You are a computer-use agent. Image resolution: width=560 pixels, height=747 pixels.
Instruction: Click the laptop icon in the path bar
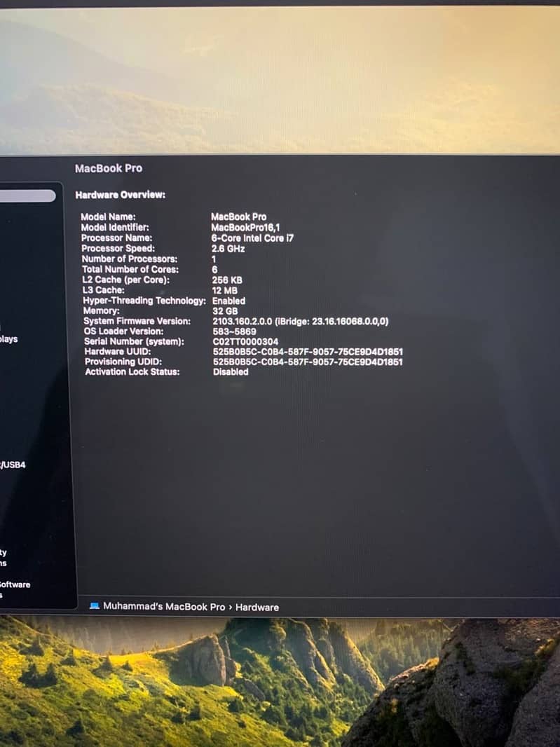95,606
